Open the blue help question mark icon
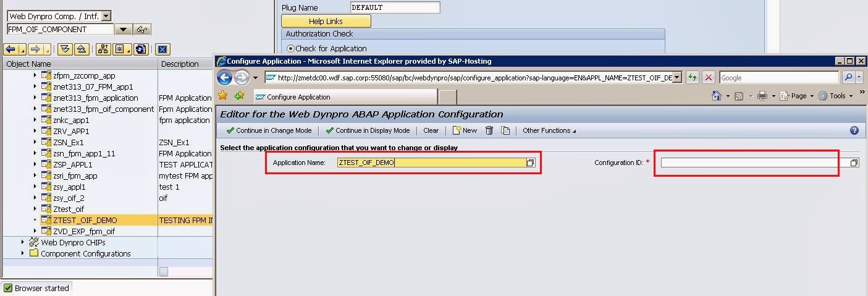Image resolution: width=868 pixels, height=296 pixels. coord(854,130)
